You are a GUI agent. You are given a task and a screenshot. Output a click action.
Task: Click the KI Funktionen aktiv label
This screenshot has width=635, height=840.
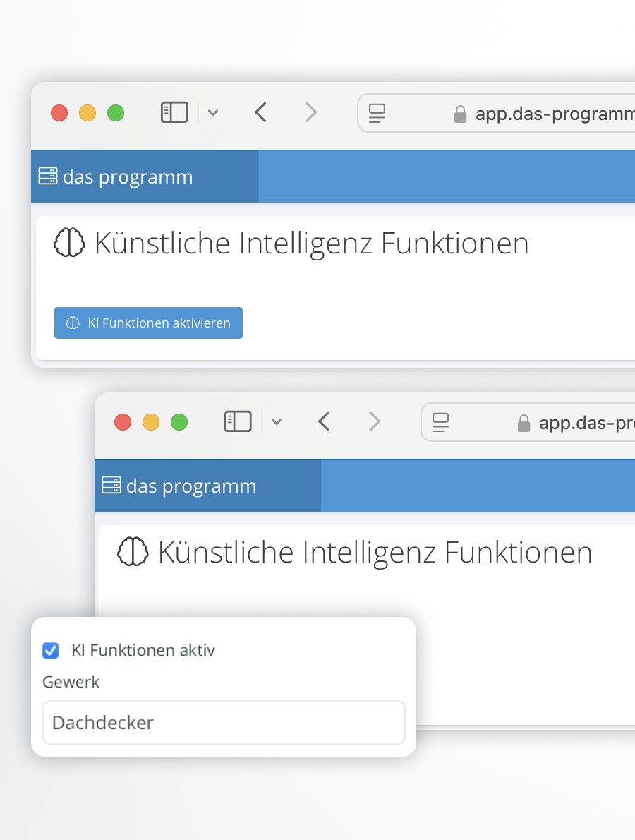(x=143, y=650)
